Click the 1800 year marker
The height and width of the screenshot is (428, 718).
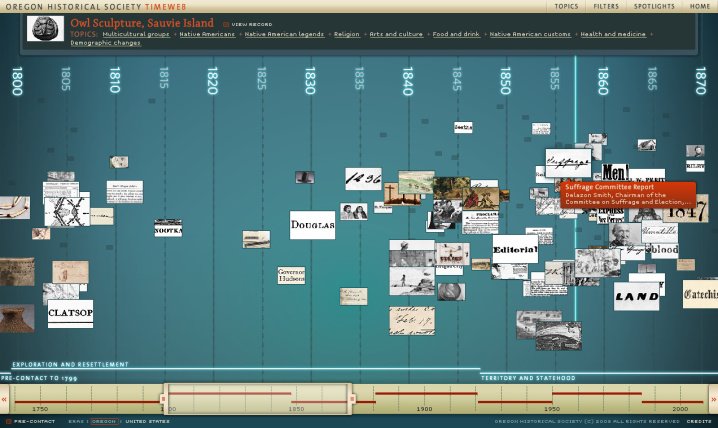17,81
